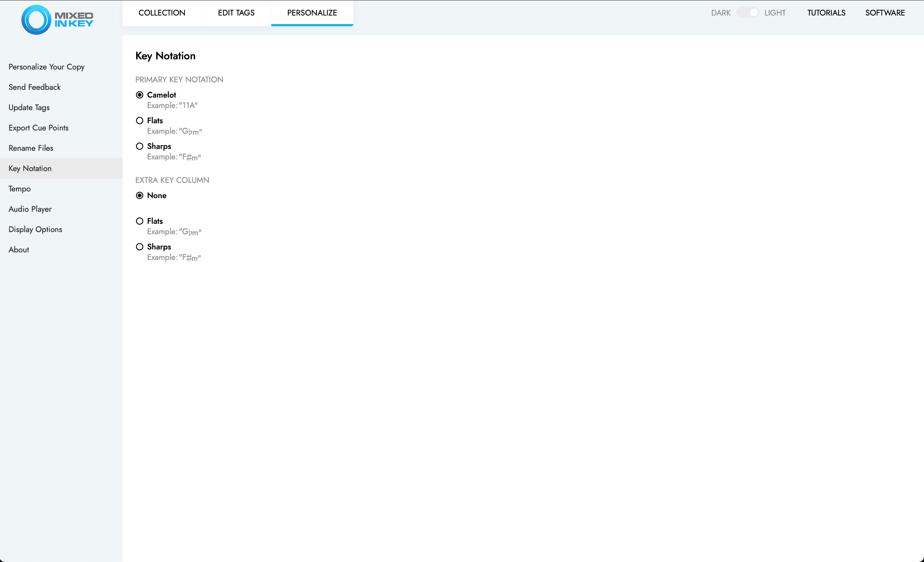
Task: Open the Software link
Action: click(x=885, y=13)
